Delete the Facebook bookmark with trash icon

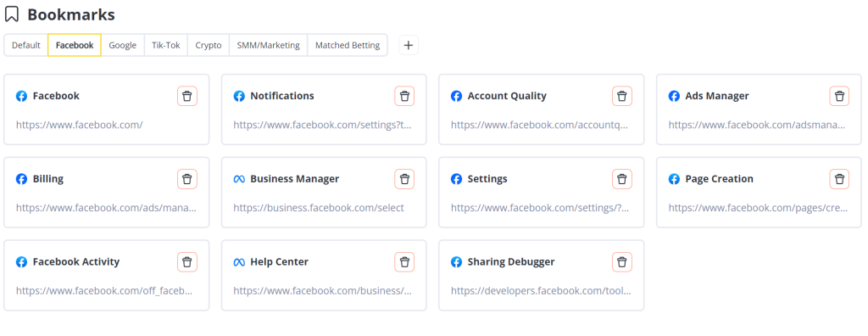(x=187, y=96)
